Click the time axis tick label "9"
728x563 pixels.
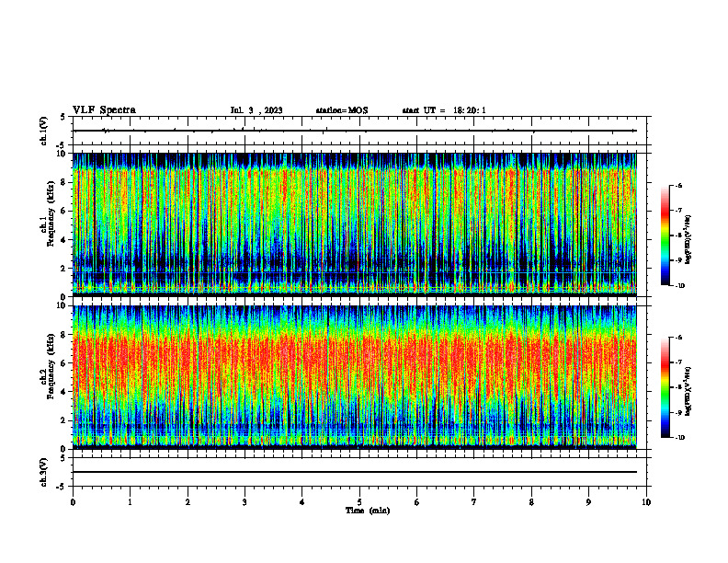588,502
